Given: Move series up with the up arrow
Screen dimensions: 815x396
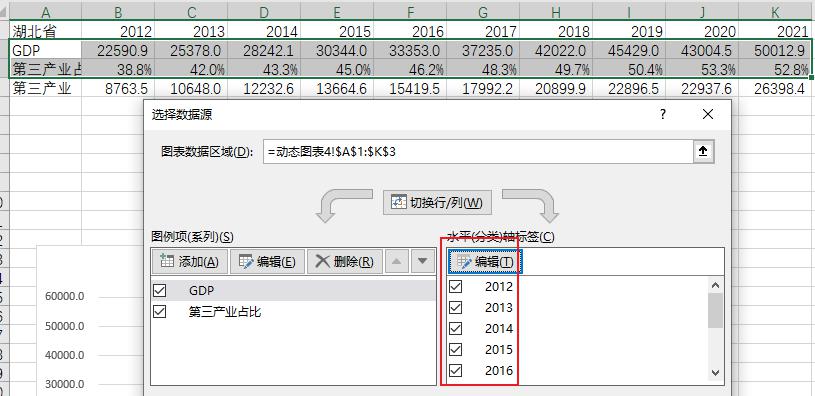Looking at the screenshot, I should [x=397, y=261].
